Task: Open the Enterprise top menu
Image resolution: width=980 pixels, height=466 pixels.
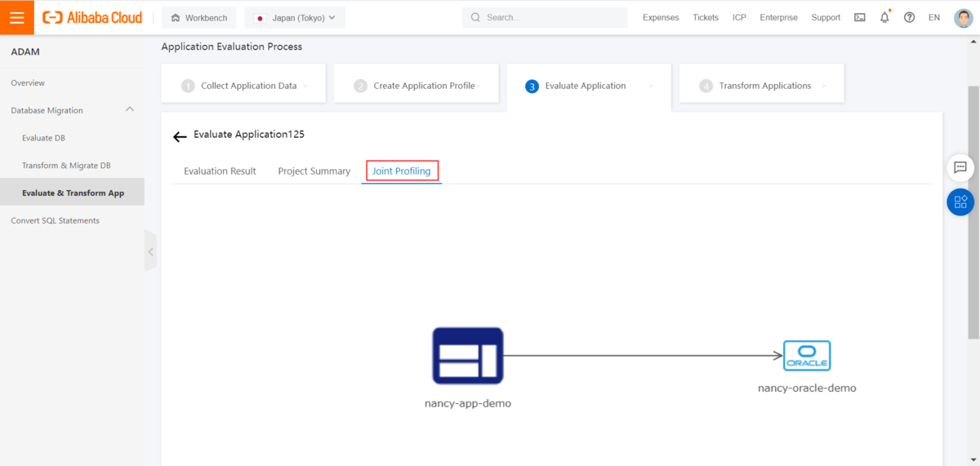Action: click(x=778, y=17)
